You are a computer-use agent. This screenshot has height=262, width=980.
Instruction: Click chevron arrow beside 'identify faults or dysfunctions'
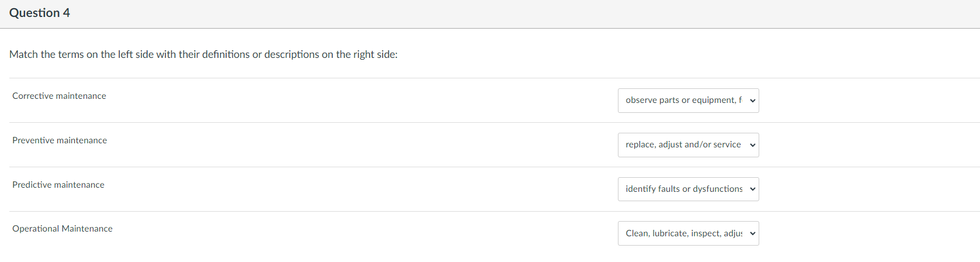753,189
